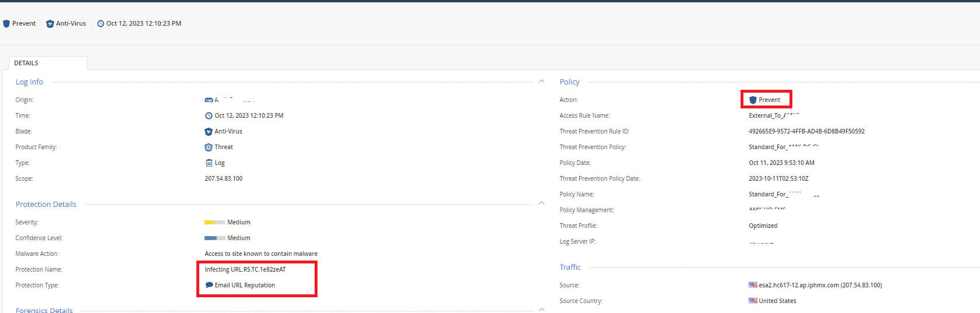
Task: Click the Policy section heading
Action: (x=569, y=82)
